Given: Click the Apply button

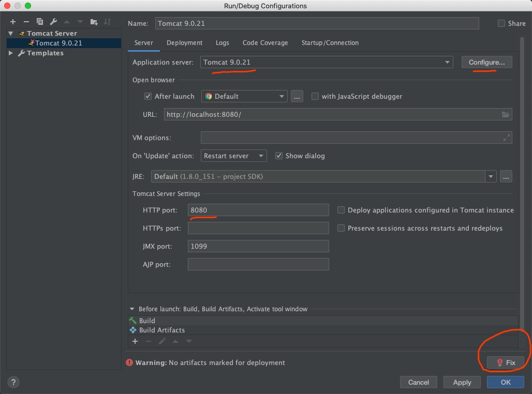Looking at the screenshot, I should [462, 382].
